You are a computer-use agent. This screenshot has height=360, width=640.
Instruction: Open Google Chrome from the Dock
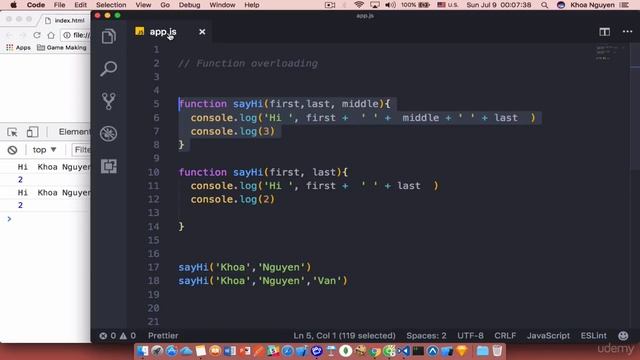click(x=374, y=351)
